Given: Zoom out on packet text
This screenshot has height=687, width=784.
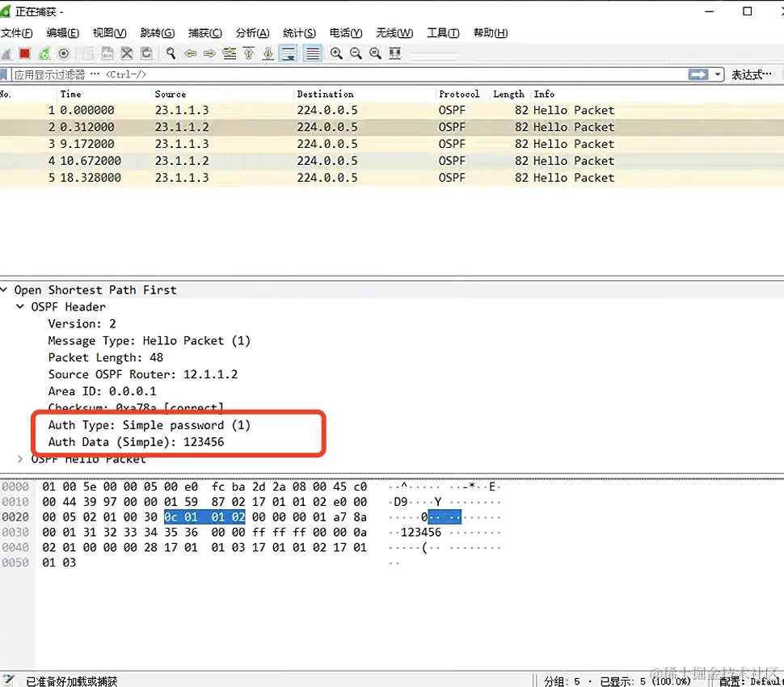Looking at the screenshot, I should point(356,53).
